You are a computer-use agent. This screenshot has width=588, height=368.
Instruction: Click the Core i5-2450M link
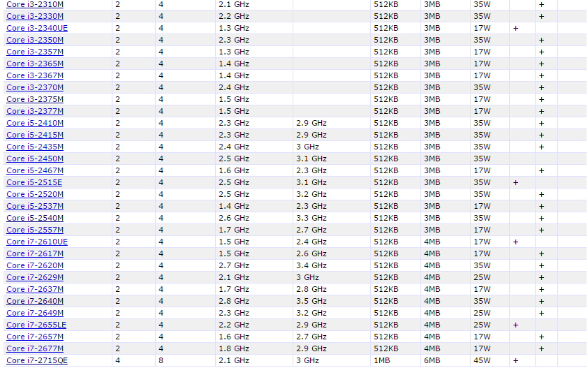pyautogui.click(x=35, y=159)
